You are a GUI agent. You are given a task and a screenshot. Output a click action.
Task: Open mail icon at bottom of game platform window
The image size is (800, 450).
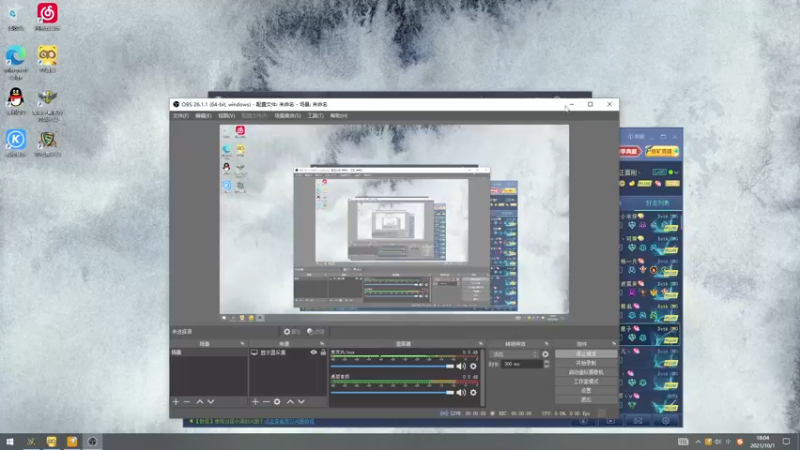pos(638,421)
